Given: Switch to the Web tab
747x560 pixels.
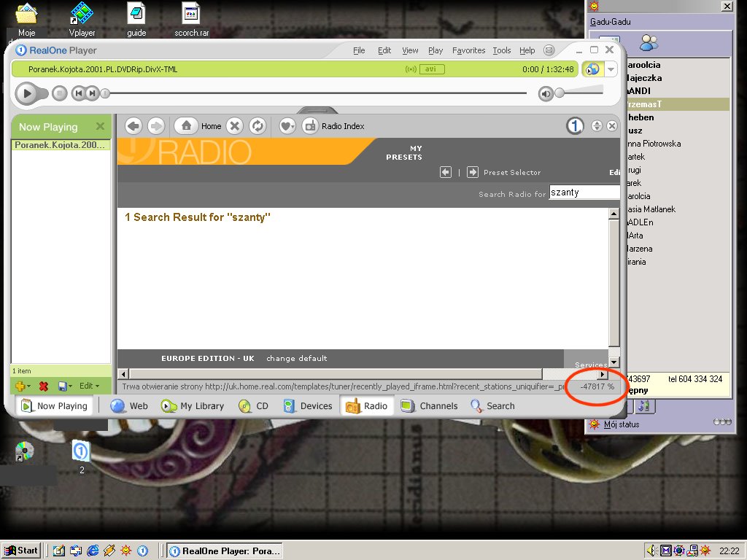Looking at the screenshot, I should [129, 405].
